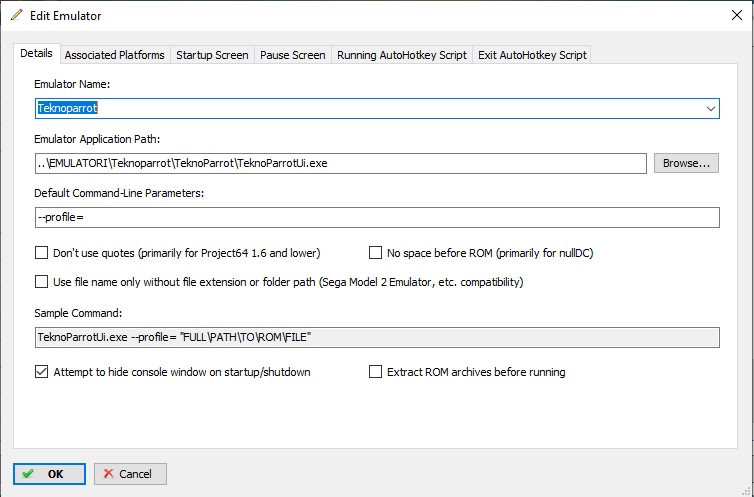The height and width of the screenshot is (497, 754).
Task: Switch to the Details tab
Action: (x=36, y=53)
